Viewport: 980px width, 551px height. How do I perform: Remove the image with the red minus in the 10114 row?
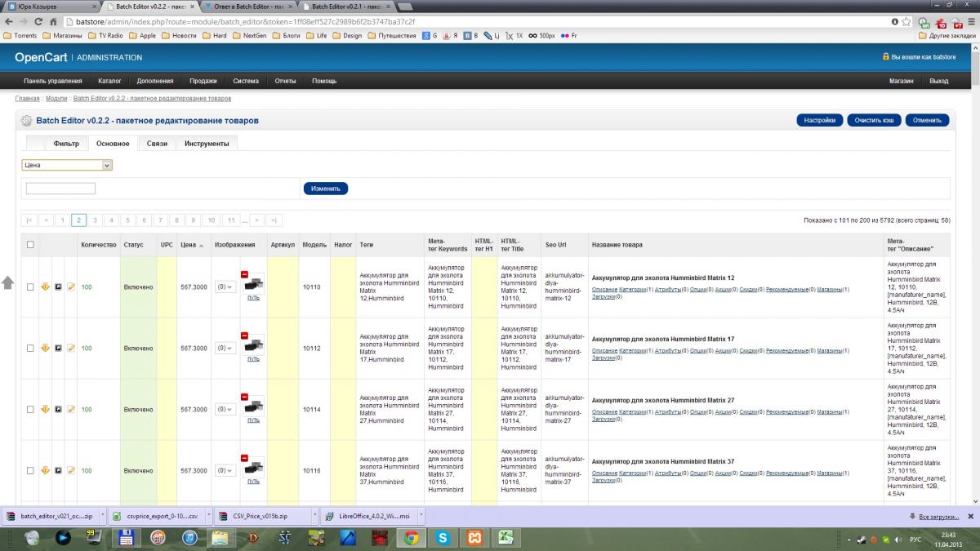[x=244, y=398]
